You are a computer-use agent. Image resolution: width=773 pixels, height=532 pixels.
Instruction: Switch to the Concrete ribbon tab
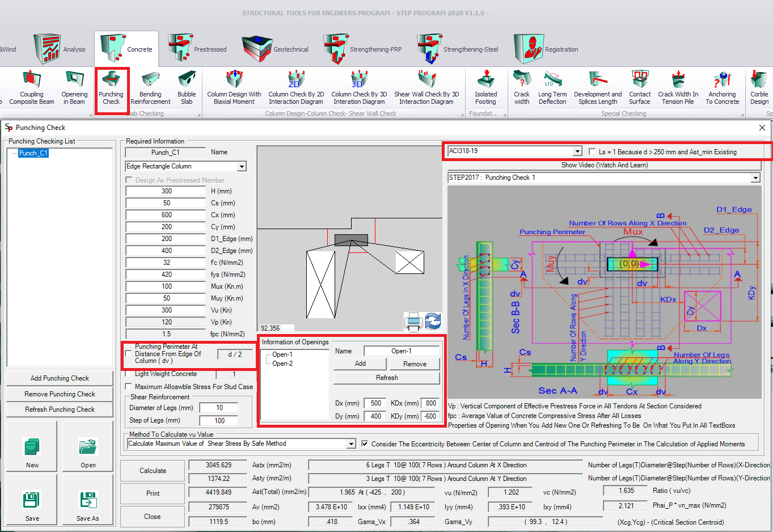126,49
